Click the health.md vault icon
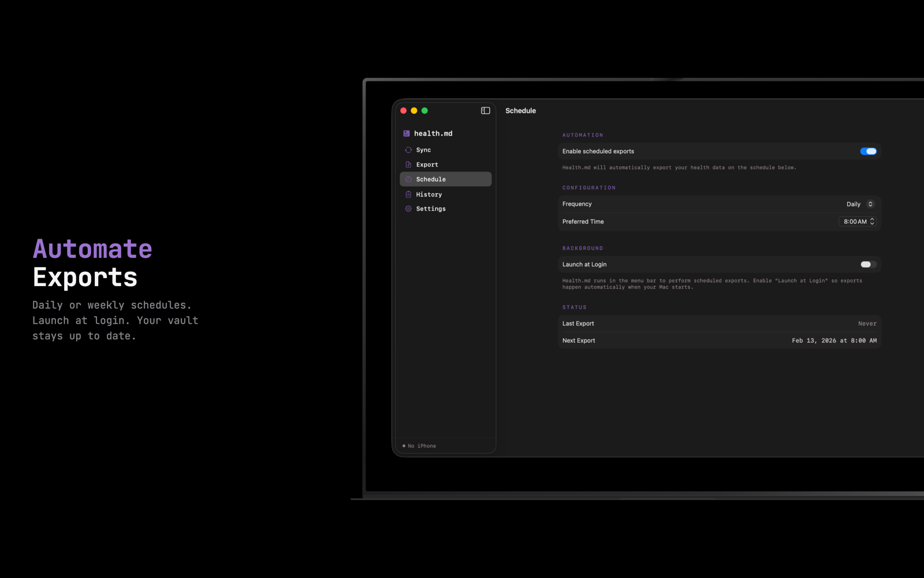 pos(406,133)
